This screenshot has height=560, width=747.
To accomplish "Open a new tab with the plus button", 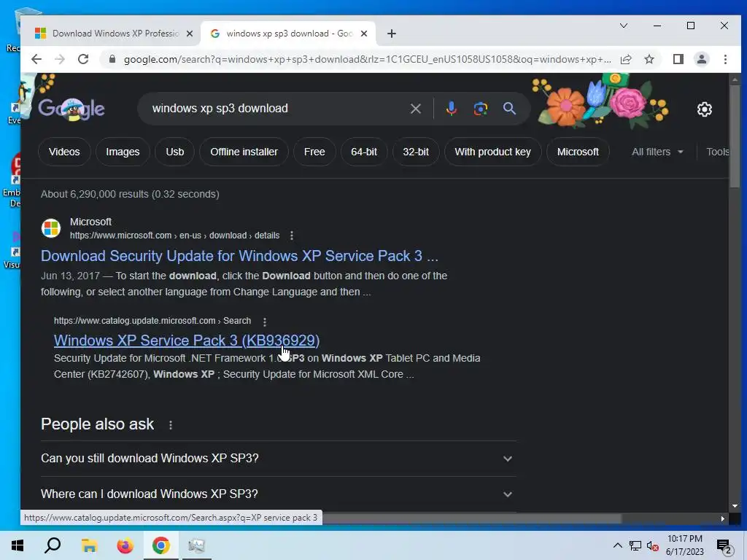I will click(392, 34).
